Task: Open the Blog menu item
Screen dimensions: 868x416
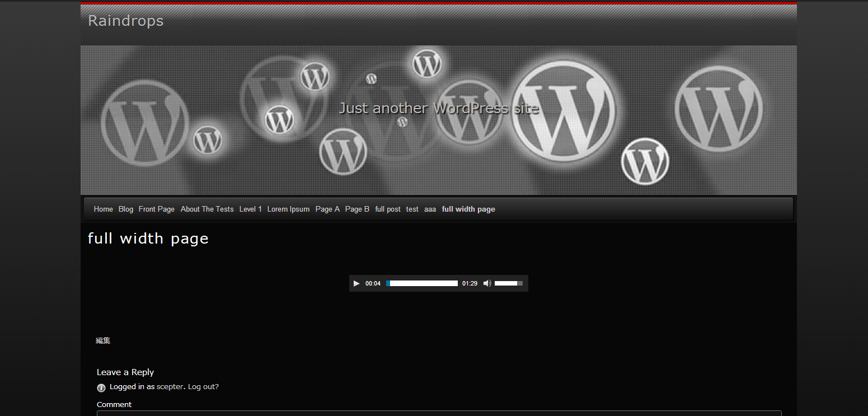Action: point(126,209)
